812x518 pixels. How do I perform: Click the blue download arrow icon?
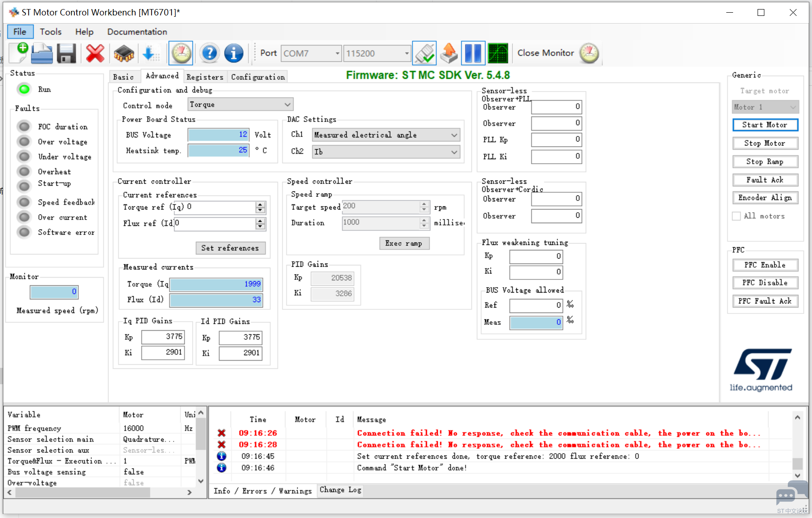pos(150,54)
